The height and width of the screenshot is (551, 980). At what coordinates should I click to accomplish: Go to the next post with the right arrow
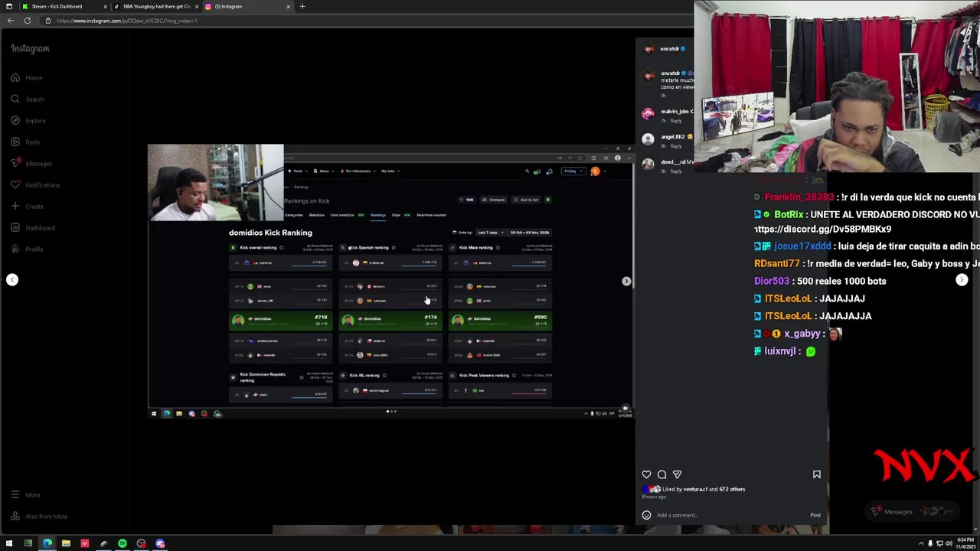pyautogui.click(x=962, y=280)
